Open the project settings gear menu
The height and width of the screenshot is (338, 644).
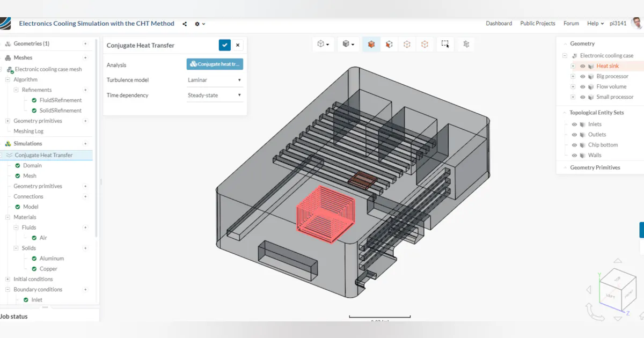(200, 24)
